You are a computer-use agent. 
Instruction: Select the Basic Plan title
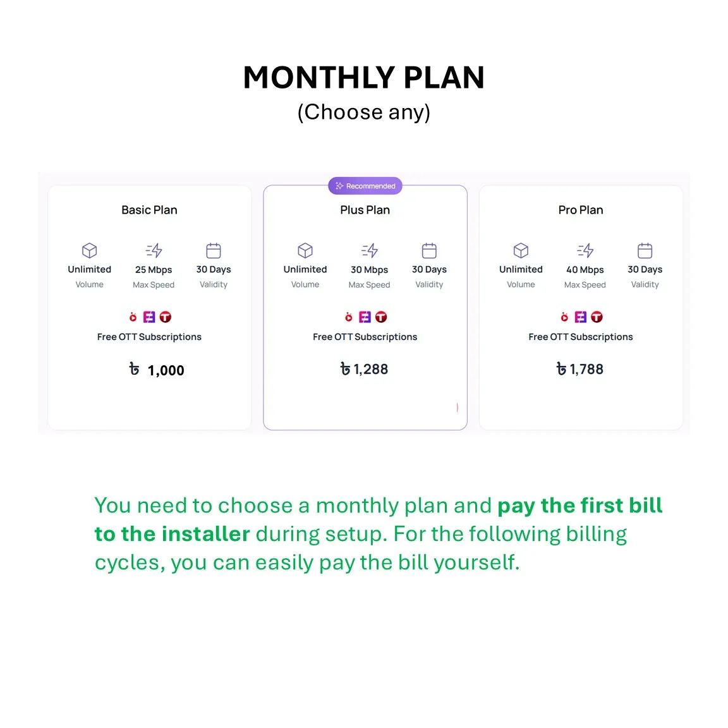point(149,210)
